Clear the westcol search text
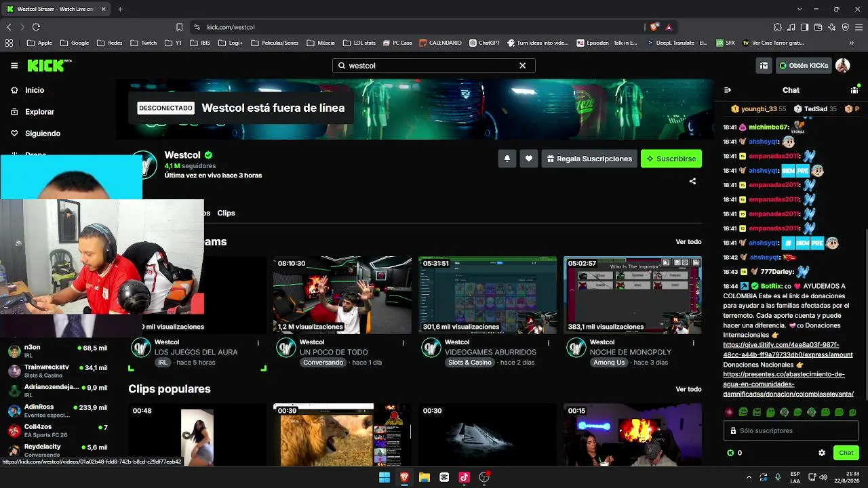This screenshot has height=488, width=868. pyautogui.click(x=522, y=66)
